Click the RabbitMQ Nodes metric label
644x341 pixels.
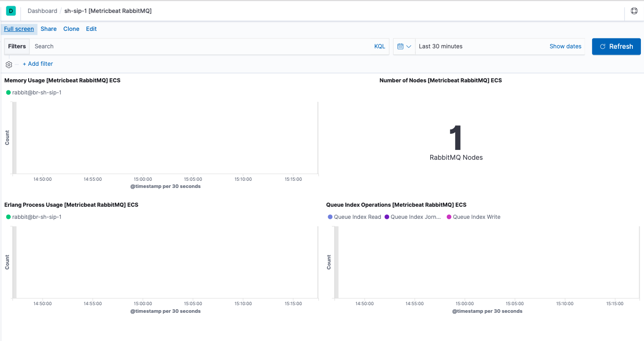pos(456,158)
